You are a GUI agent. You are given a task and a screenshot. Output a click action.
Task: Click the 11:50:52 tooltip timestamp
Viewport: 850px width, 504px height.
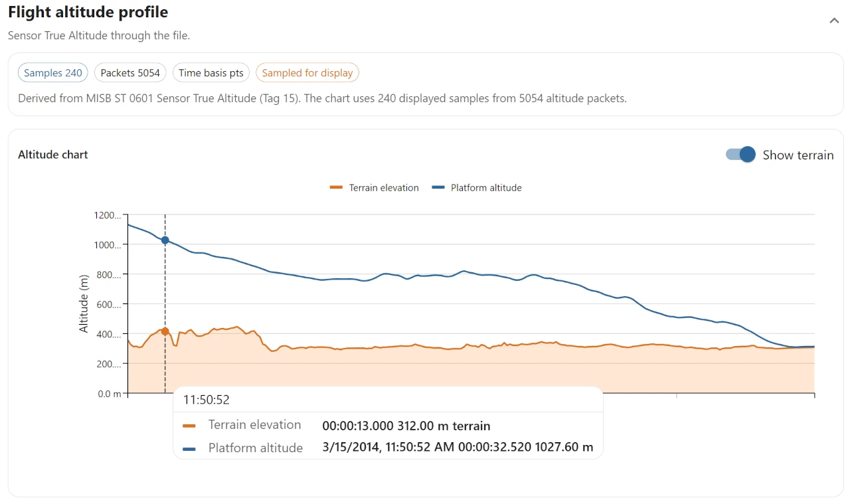[x=207, y=399]
